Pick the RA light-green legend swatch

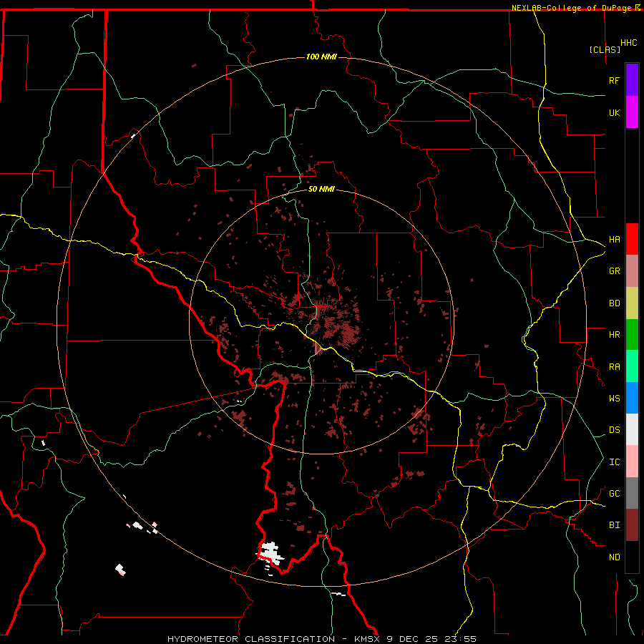(x=632, y=366)
